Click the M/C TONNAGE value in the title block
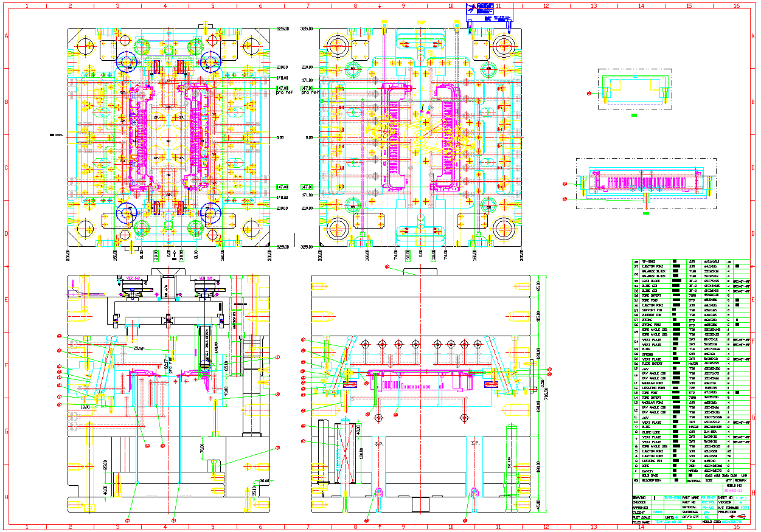Screen dimensions: 761x532 [x=745, y=507]
